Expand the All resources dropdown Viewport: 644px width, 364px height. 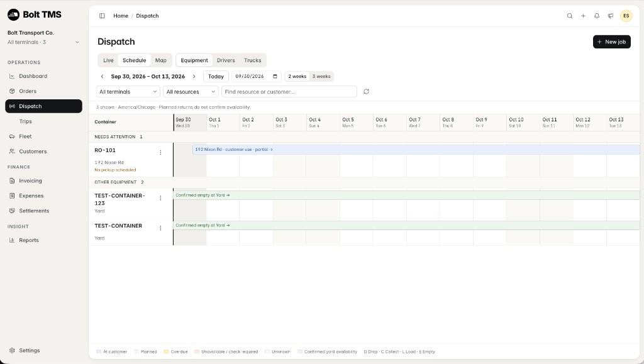[x=191, y=92]
